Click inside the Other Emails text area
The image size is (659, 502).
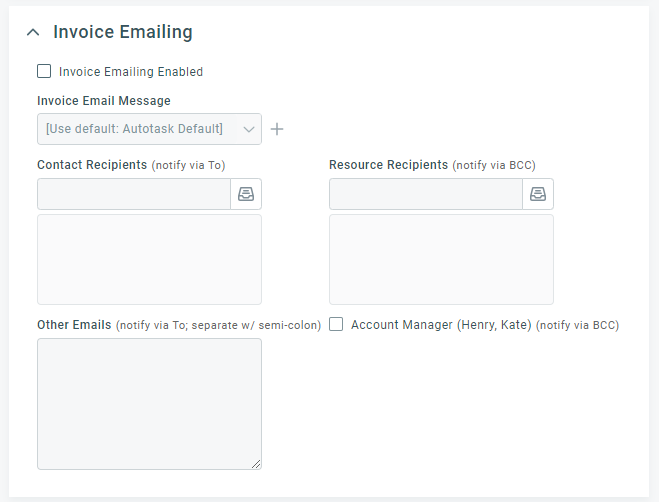[149, 404]
